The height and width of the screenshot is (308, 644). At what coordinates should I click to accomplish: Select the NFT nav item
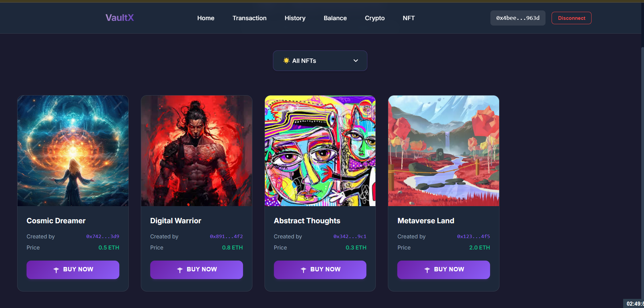coord(409,18)
